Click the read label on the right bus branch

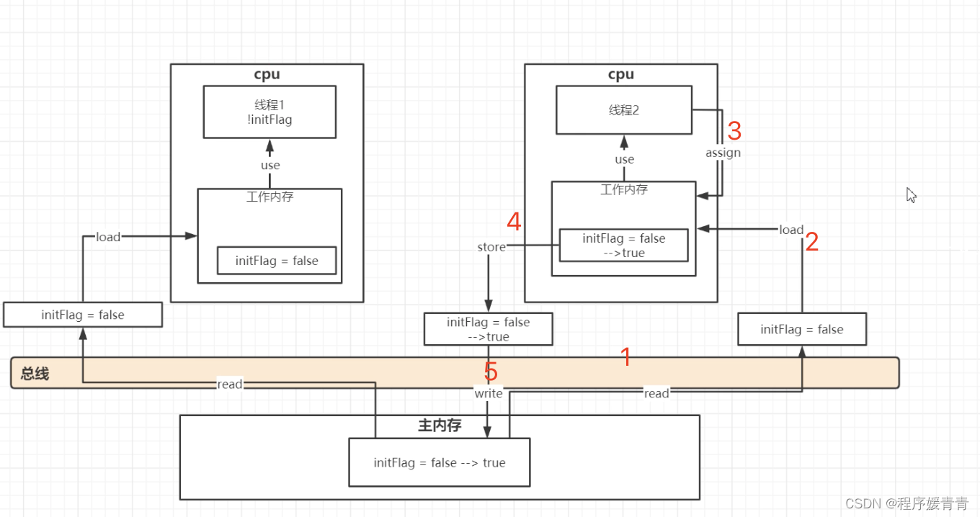[656, 393]
